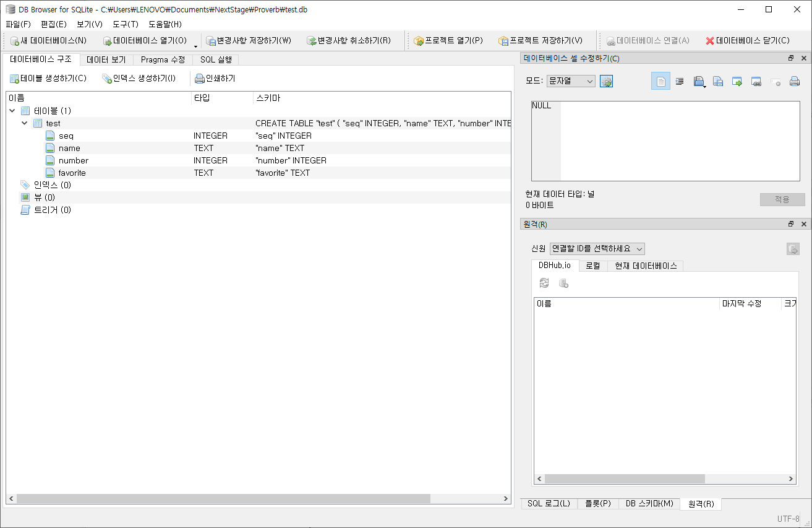The image size is (812, 528).
Task: Revert changes with 변경사항 취소하기
Action: [349, 41]
